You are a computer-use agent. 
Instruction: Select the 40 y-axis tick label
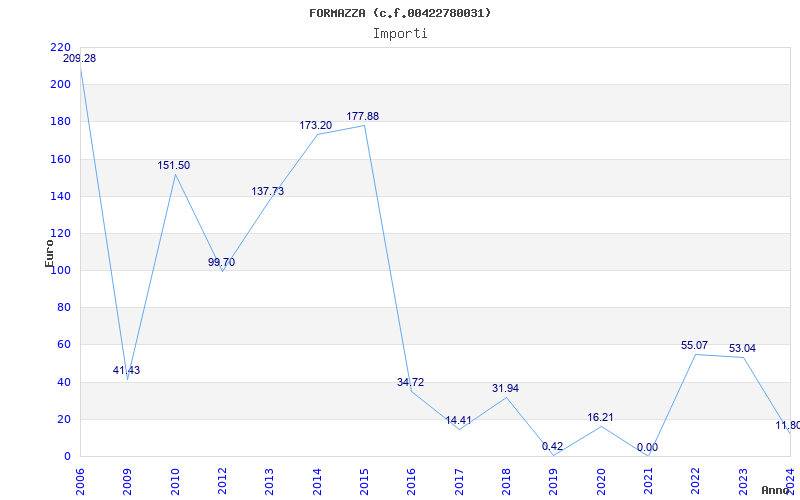click(x=64, y=382)
